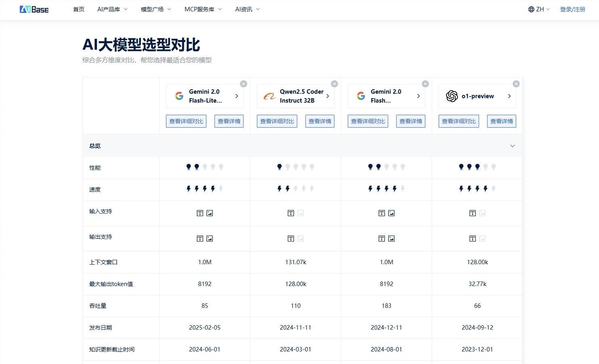
Task: Click image input icon for Gemini 2.0 Flash-Lite
Action: 210,213
